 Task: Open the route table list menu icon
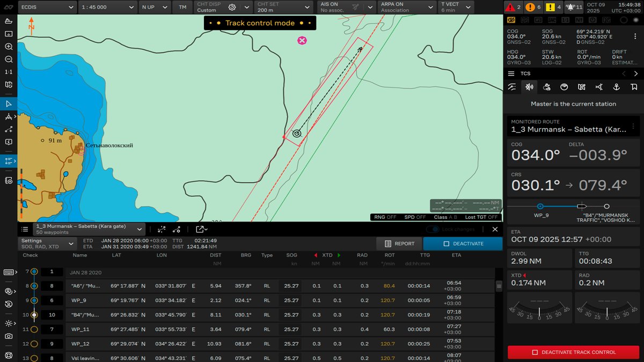coord(25,230)
